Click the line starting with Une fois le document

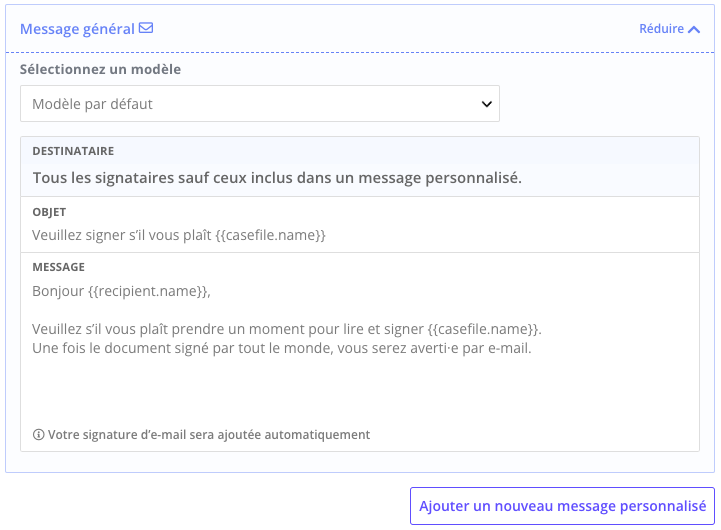pos(281,348)
